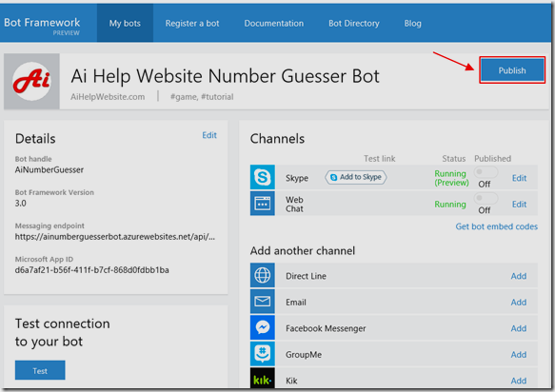Screen dimensions: 555x392
Task: Add the Facebook Messenger channel
Action: click(519, 328)
